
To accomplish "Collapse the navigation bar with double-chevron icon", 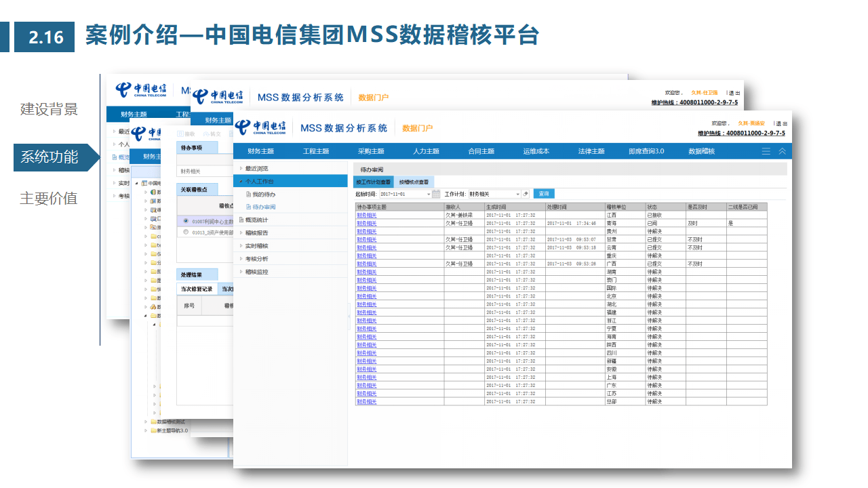I will (x=782, y=151).
